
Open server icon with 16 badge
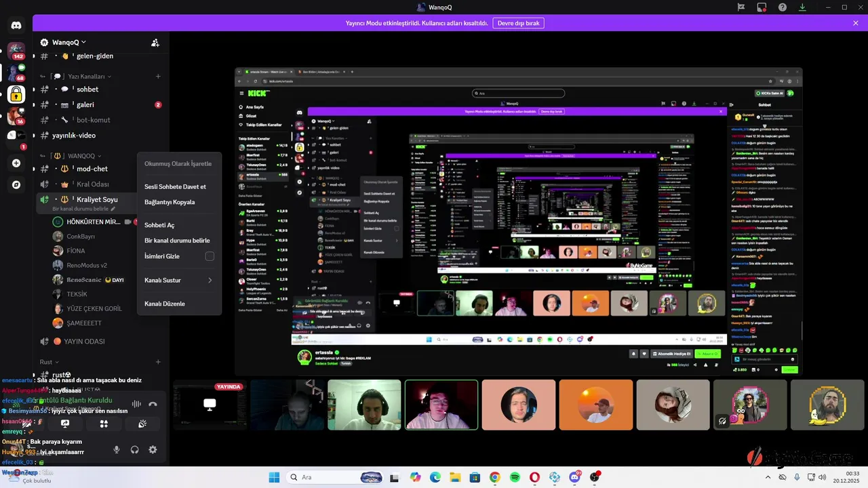[16, 116]
